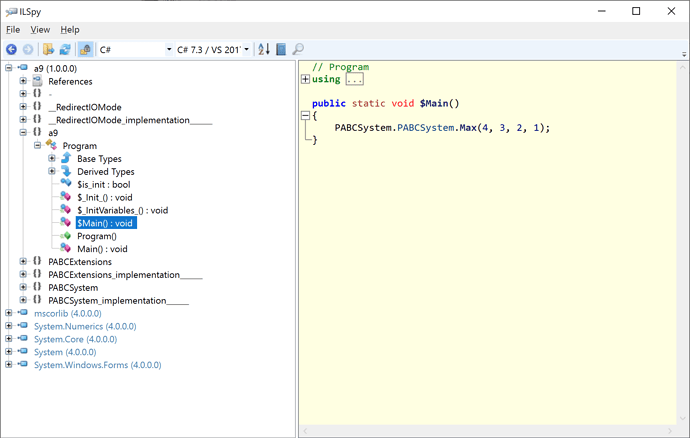Select the References tree item

coord(70,81)
